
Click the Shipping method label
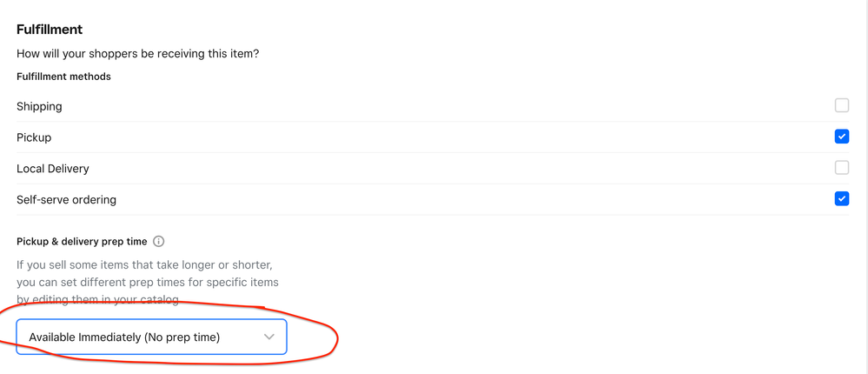tap(39, 106)
